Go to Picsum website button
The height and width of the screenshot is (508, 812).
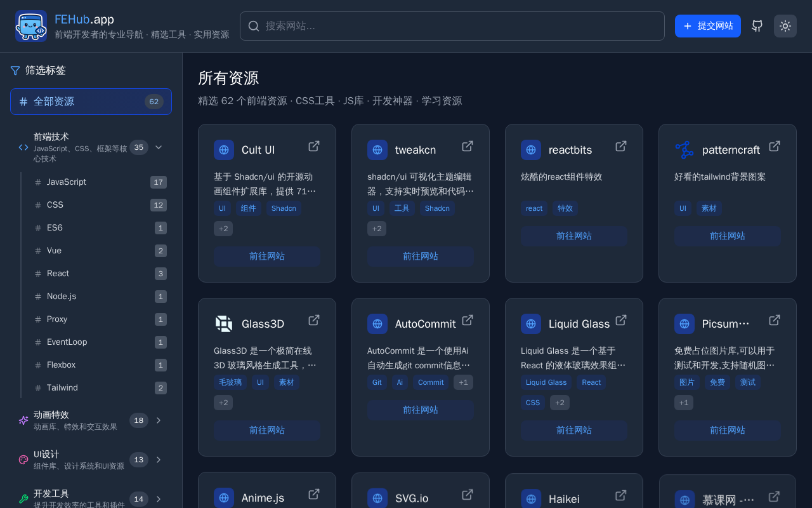point(728,431)
